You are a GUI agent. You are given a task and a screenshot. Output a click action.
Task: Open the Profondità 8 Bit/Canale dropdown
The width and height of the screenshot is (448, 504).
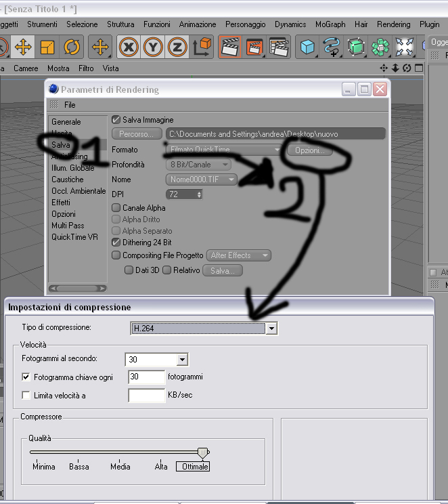click(198, 165)
